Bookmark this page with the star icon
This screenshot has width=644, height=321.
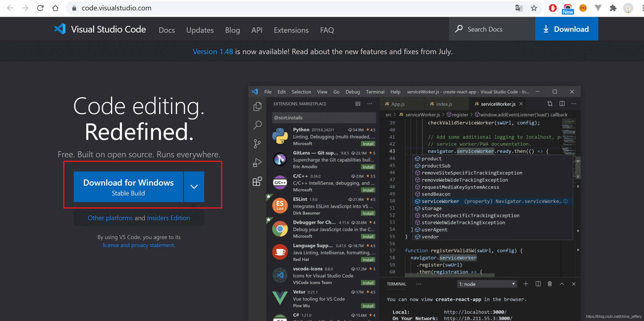click(534, 8)
